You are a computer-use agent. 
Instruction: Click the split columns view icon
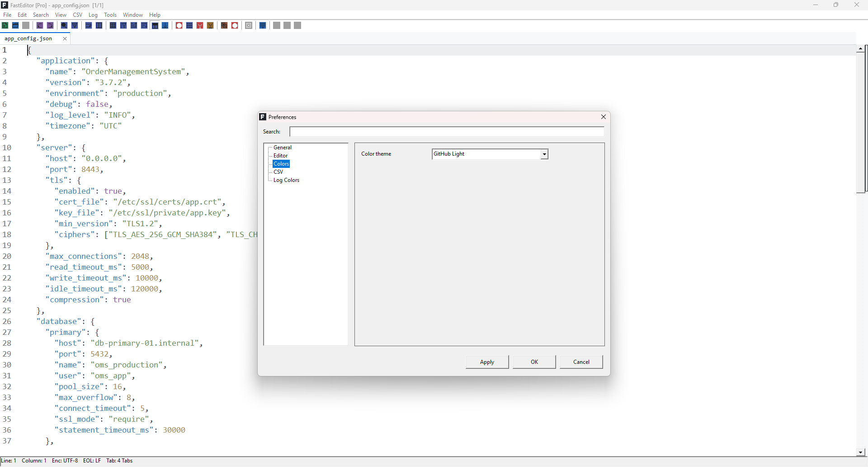pyautogui.click(x=99, y=25)
